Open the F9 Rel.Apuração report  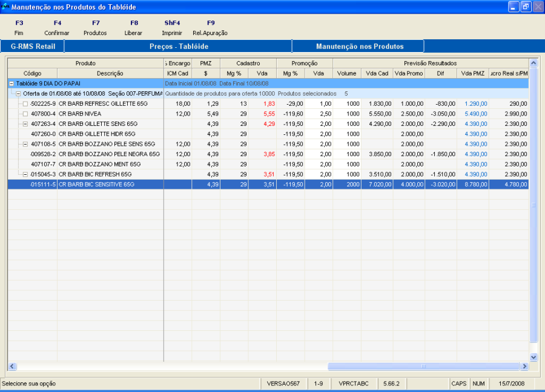pyautogui.click(x=210, y=28)
